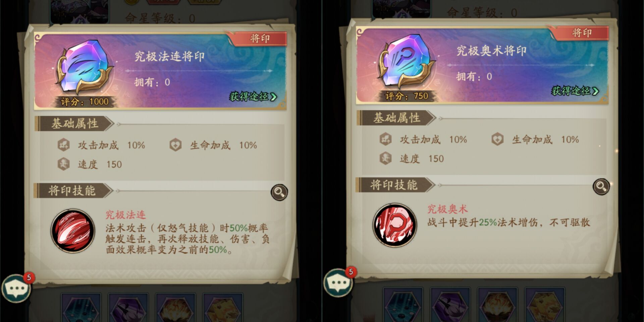Screen dimensions: 644x322
Task: Select first seal thumbnail at left bottom
Action: (81, 308)
